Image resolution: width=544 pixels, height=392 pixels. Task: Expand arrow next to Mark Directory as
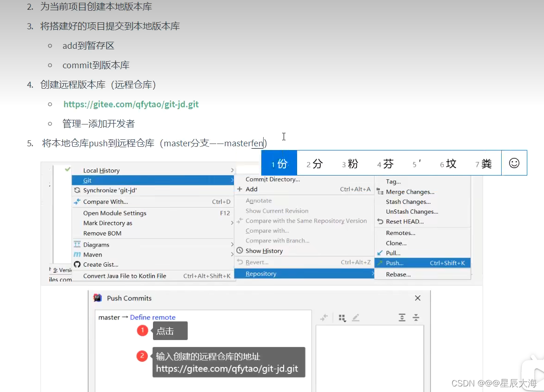(232, 223)
